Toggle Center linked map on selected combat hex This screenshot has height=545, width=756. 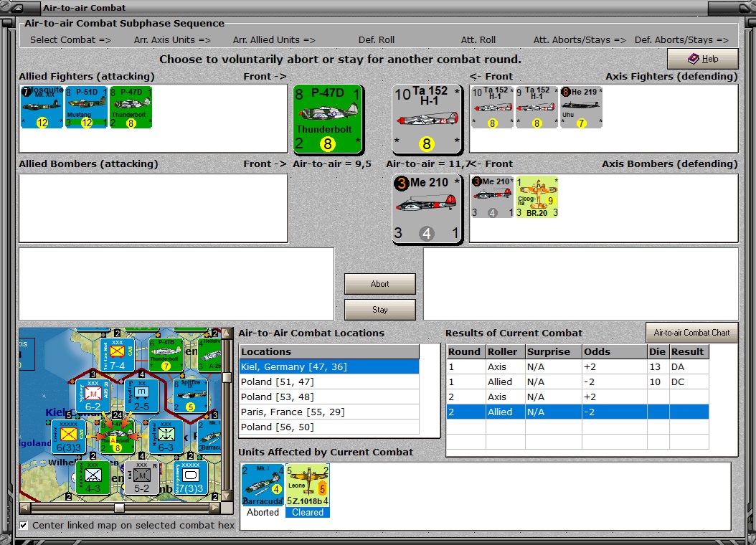coord(24,525)
